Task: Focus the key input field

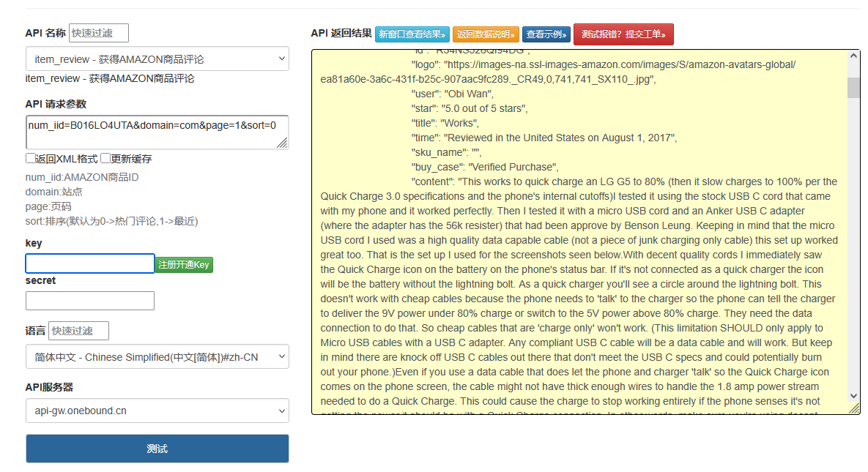Action: (x=89, y=263)
